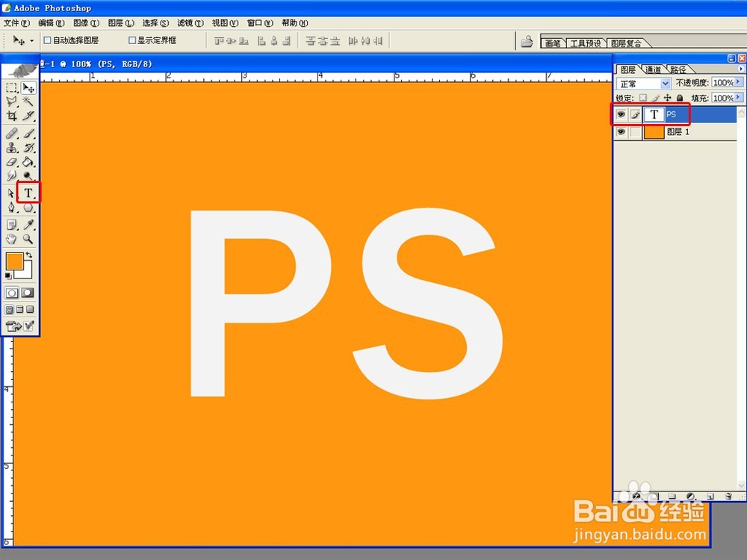Open tool preset picker arrow in options bar

tap(32, 41)
